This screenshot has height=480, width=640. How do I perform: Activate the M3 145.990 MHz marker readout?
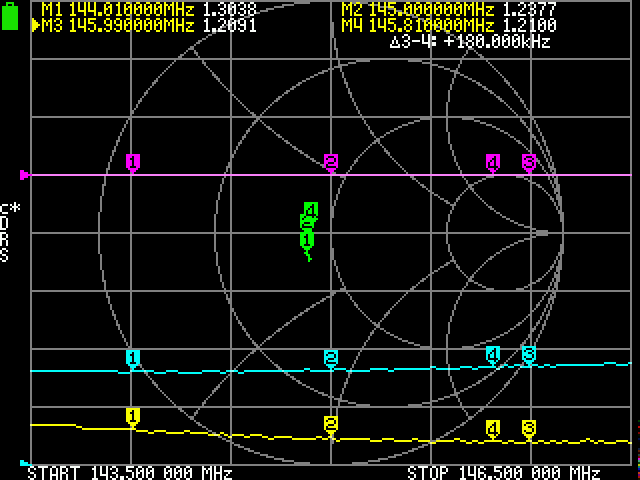[x=148, y=25]
